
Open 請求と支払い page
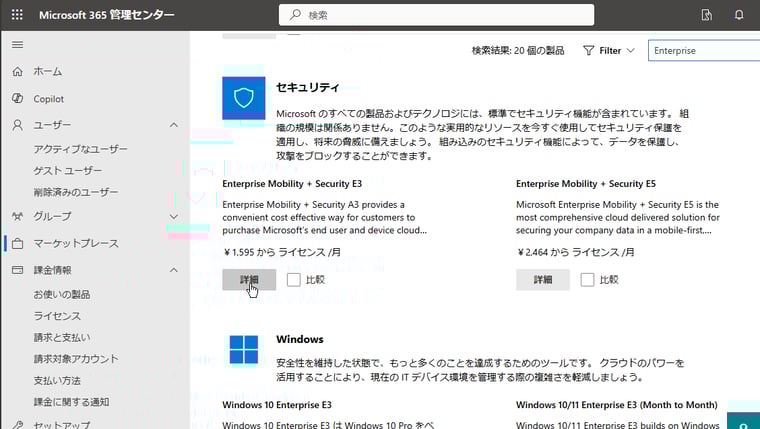pos(62,337)
